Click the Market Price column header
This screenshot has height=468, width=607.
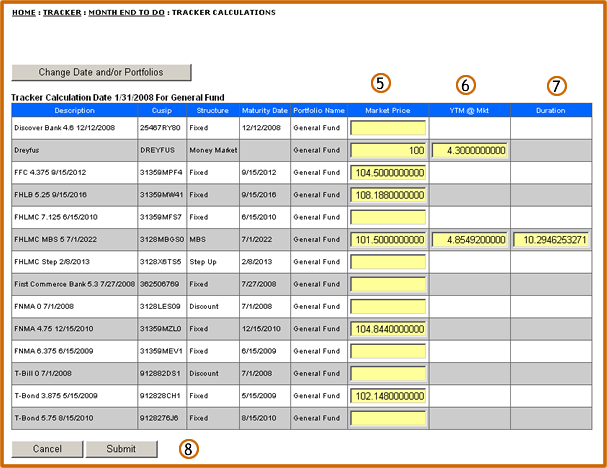tap(388, 110)
